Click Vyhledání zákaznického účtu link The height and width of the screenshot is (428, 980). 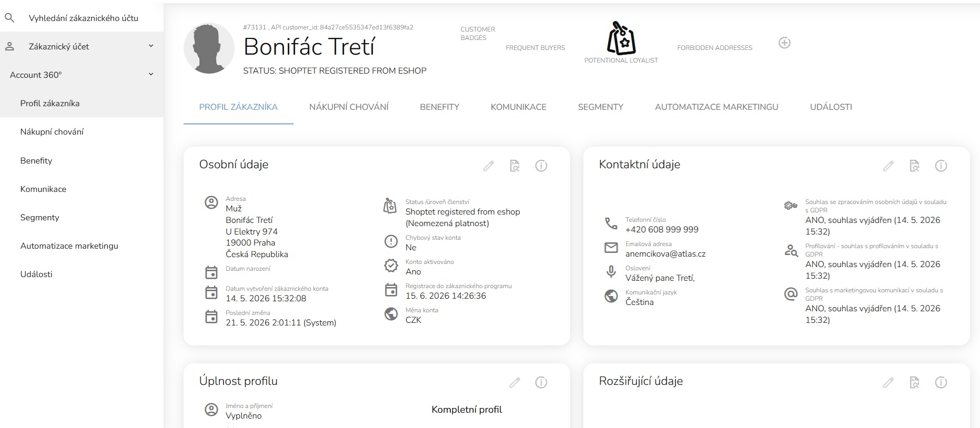84,18
